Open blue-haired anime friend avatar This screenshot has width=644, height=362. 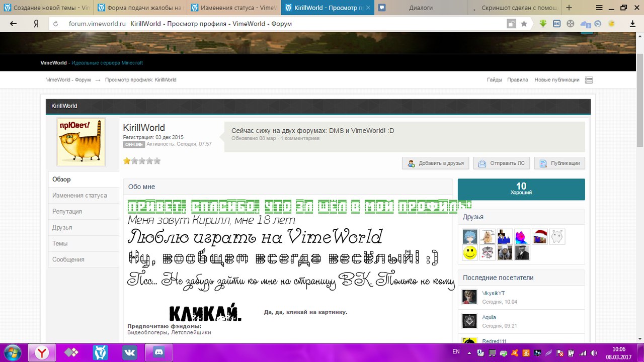470,237
